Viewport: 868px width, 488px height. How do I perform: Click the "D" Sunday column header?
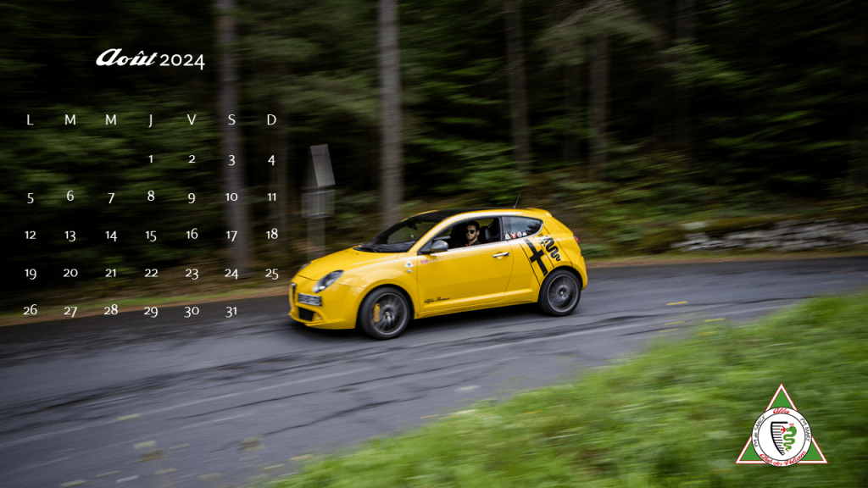click(x=271, y=120)
